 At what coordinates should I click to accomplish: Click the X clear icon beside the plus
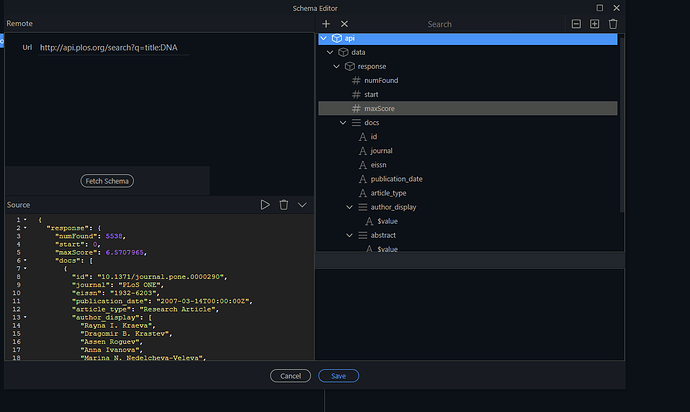(344, 24)
